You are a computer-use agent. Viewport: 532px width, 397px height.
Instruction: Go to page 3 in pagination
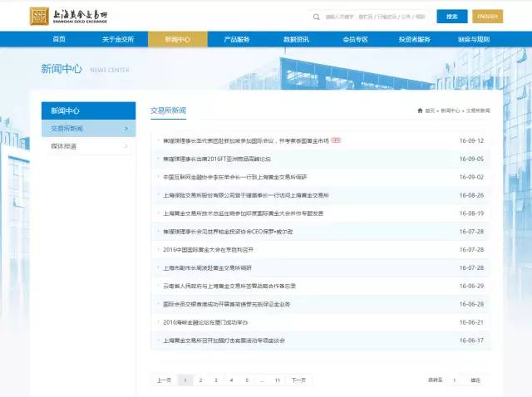click(216, 380)
